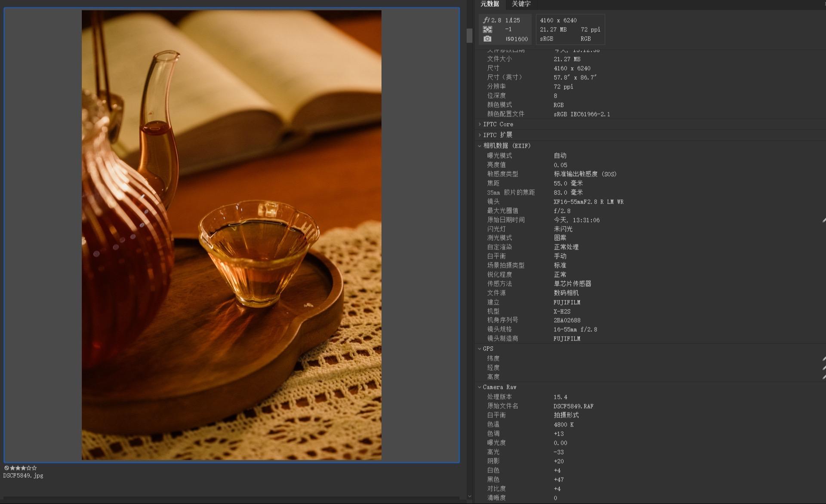The image size is (826, 504).
Task: Click the 原始文件名 value DSCF5849.RAF
Action: click(573, 406)
